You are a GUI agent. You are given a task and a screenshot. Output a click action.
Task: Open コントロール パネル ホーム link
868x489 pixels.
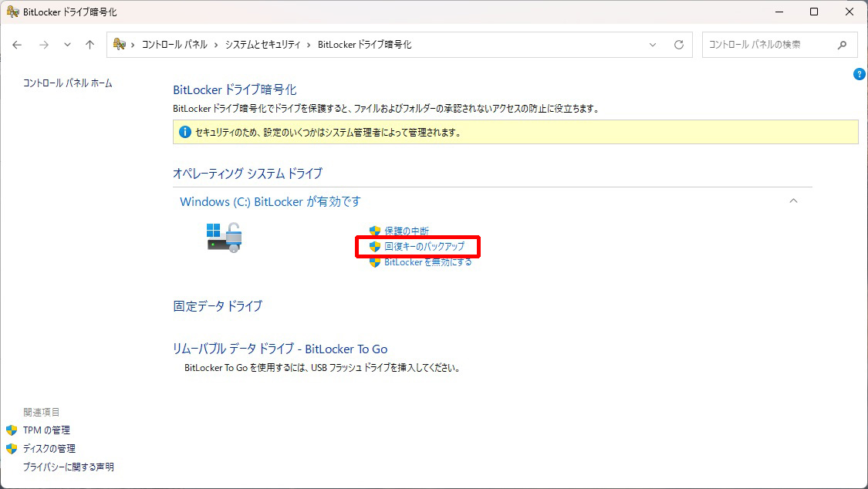click(x=68, y=83)
